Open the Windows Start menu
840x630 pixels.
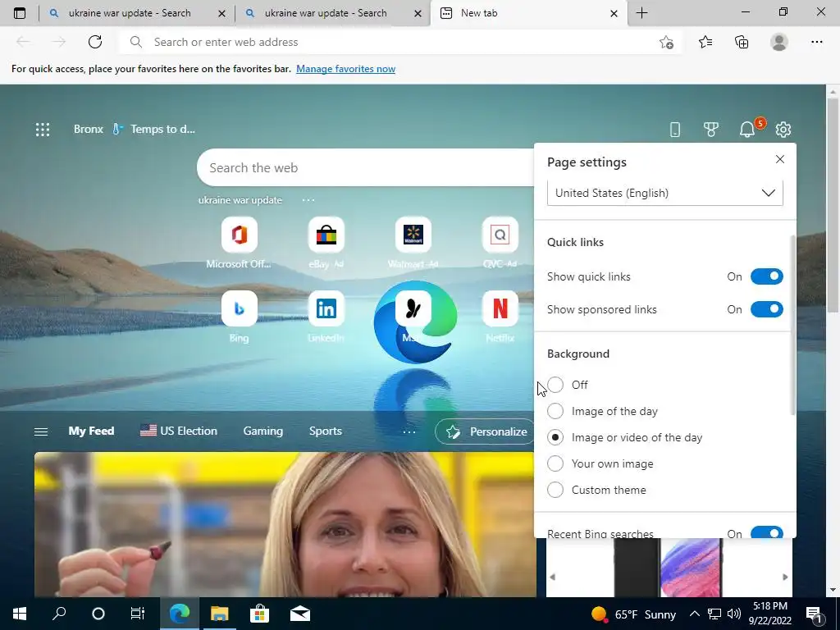click(x=20, y=614)
